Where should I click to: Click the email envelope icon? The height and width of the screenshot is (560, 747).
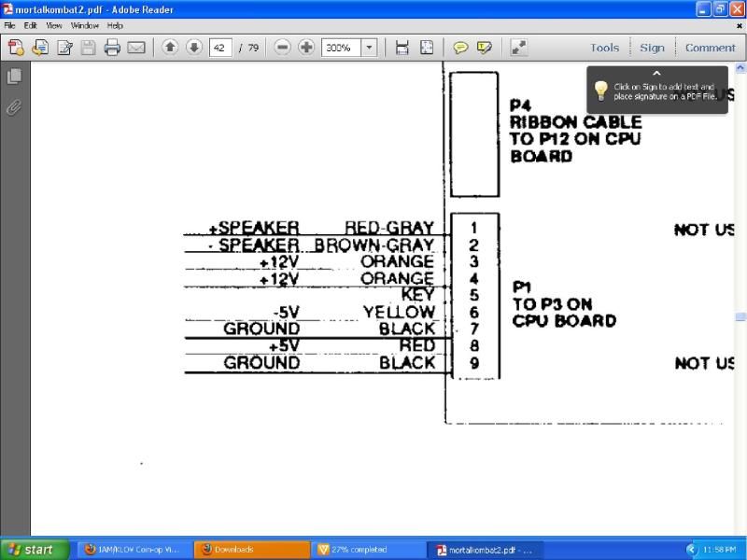pyautogui.click(x=136, y=48)
